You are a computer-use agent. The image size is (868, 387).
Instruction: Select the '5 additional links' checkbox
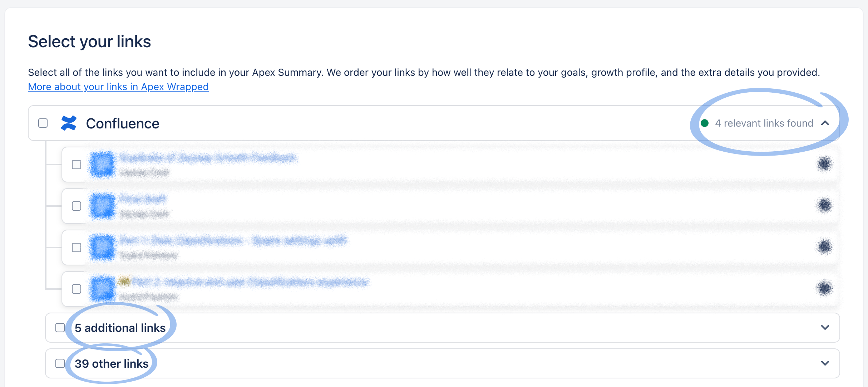pyautogui.click(x=60, y=328)
